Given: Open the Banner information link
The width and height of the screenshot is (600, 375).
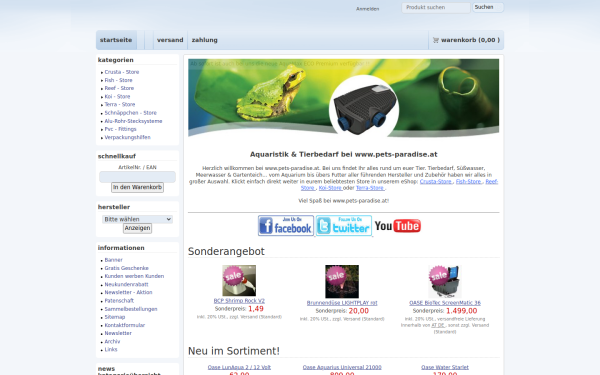Looking at the screenshot, I should click(113, 260).
